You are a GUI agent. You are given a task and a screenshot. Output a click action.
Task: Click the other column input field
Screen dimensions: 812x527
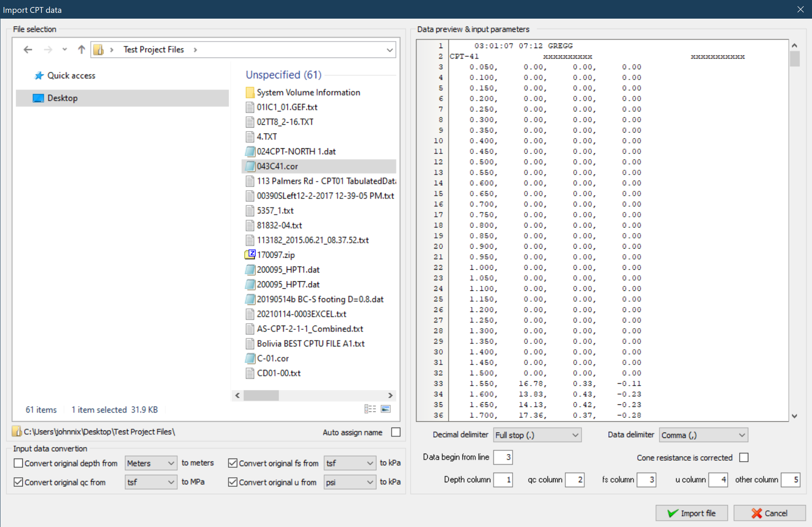[790, 480]
